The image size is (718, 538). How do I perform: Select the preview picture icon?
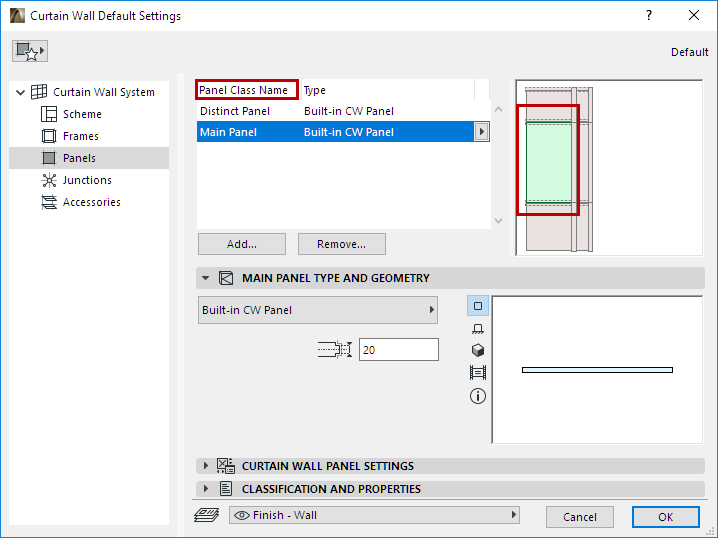(x=478, y=373)
